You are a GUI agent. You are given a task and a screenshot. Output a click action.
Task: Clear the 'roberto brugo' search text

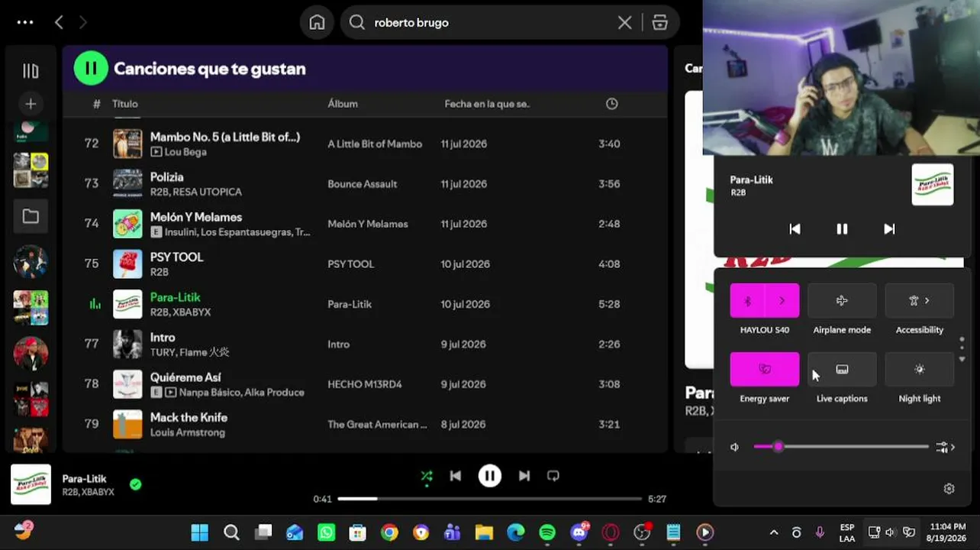[x=624, y=22]
